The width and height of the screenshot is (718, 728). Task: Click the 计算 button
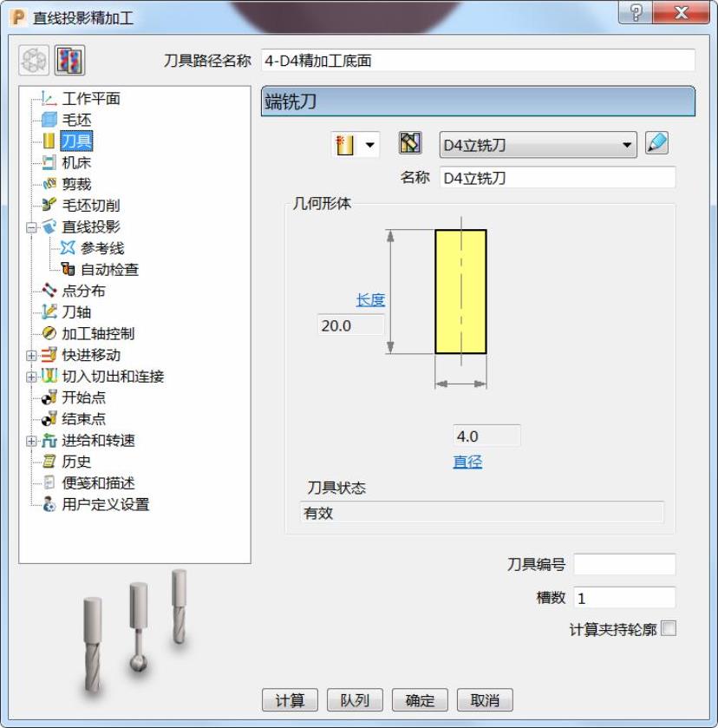coord(290,699)
